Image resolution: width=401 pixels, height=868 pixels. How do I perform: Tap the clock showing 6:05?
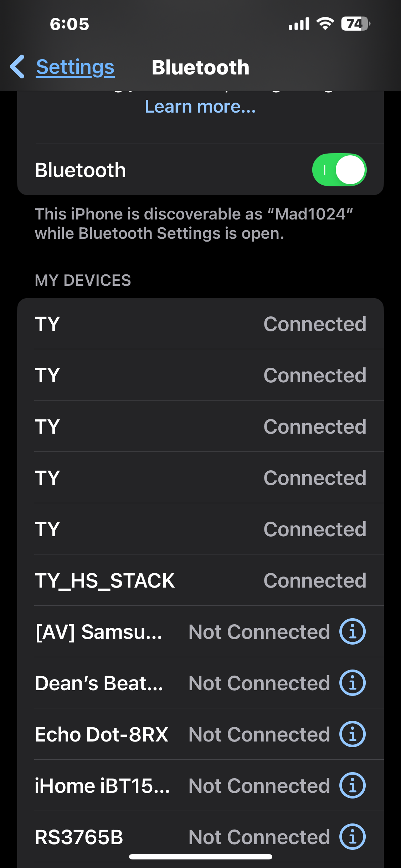70,24
